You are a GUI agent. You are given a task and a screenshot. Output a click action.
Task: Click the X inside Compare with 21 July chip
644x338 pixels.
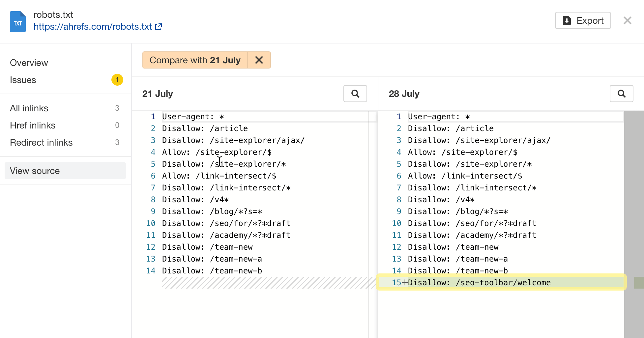coord(259,60)
